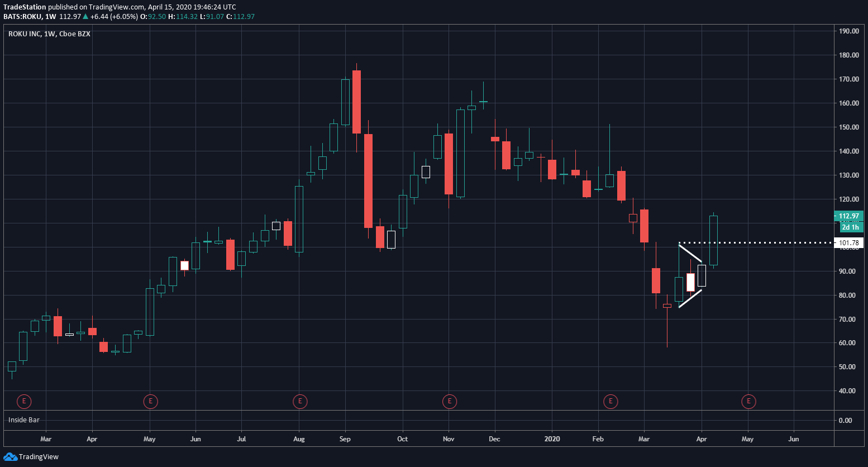The image size is (868, 467).
Task: Click the 2d 1h countdown label
Action: tap(851, 227)
